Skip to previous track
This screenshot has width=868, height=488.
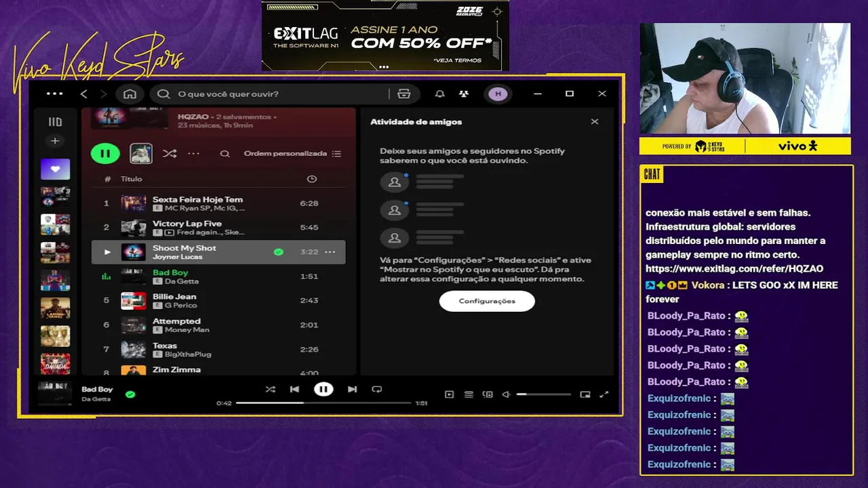pos(294,389)
